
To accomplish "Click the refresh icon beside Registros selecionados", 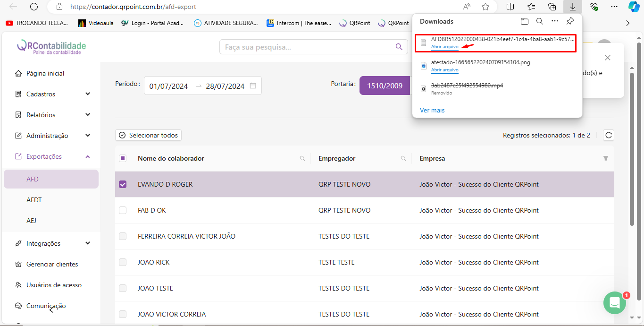I will coord(609,136).
